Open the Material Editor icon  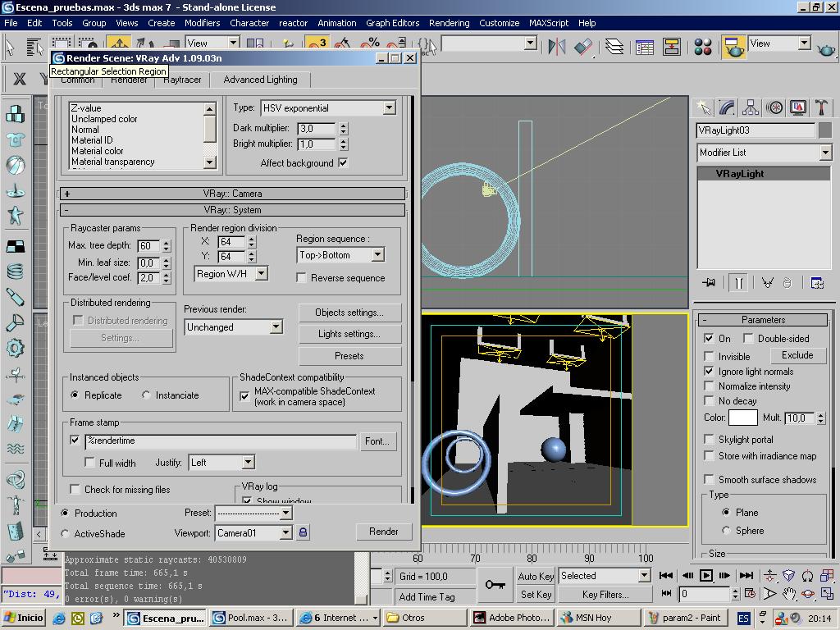(702, 47)
